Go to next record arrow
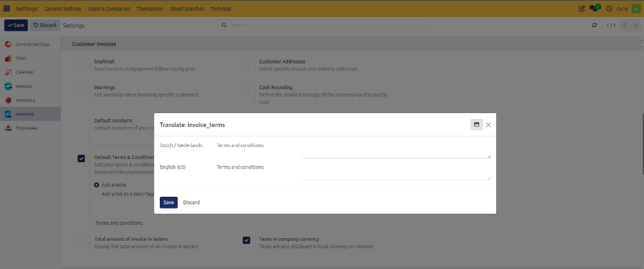The height and width of the screenshot is (269, 644). pyautogui.click(x=636, y=26)
